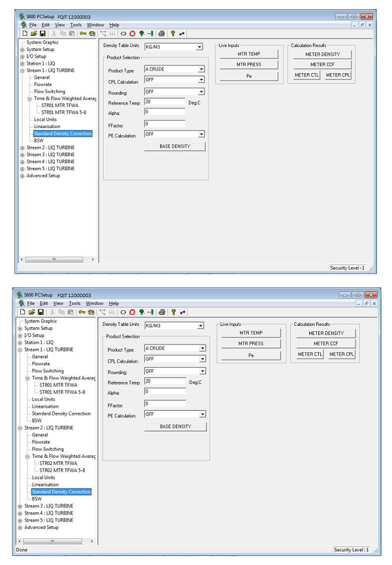Click MTR TEMP button in top window
The height and width of the screenshot is (565, 392).
[x=249, y=54]
